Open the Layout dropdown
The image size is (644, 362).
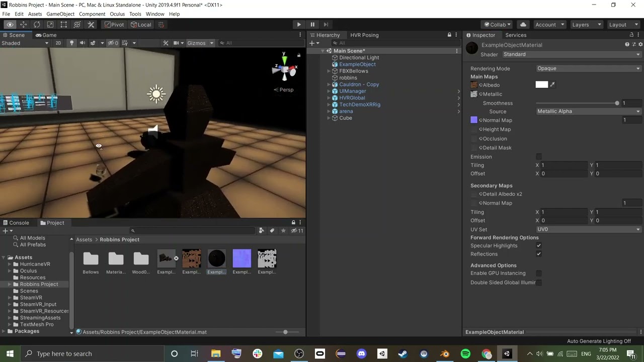tap(623, 25)
